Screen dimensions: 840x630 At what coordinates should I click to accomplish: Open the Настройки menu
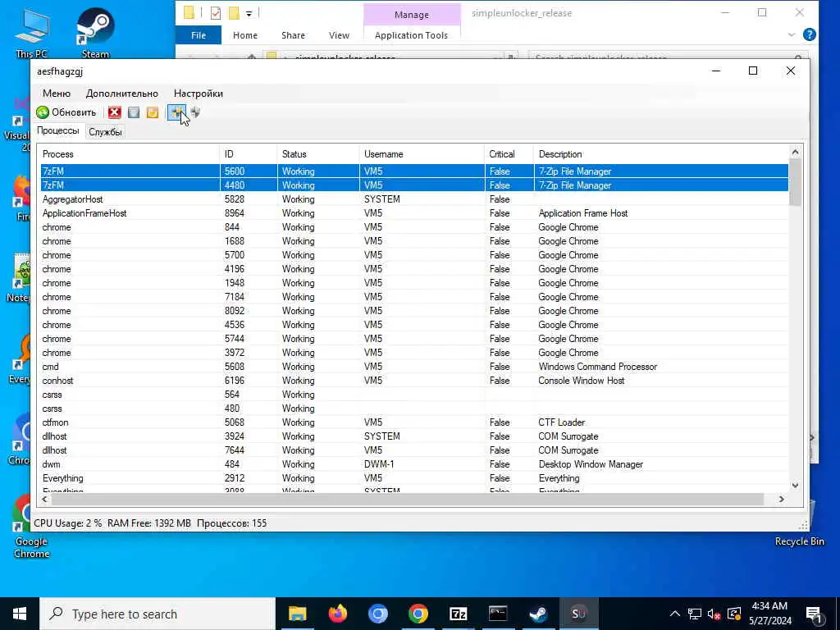click(x=199, y=94)
